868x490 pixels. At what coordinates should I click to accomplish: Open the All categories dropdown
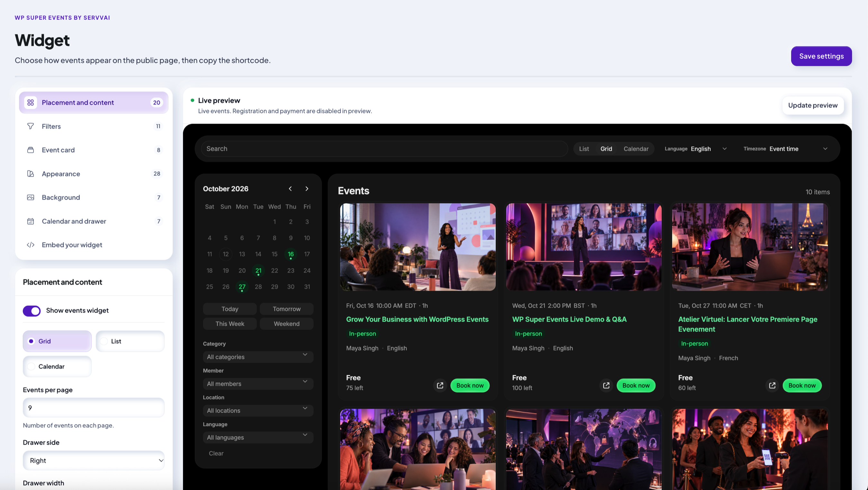[x=258, y=357]
